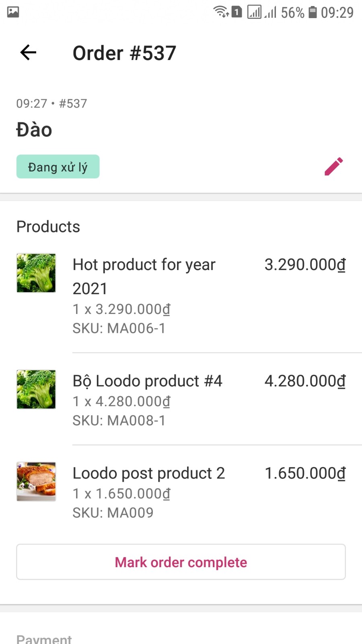Tap the back arrow icon
The height and width of the screenshot is (644, 362).
(28, 52)
